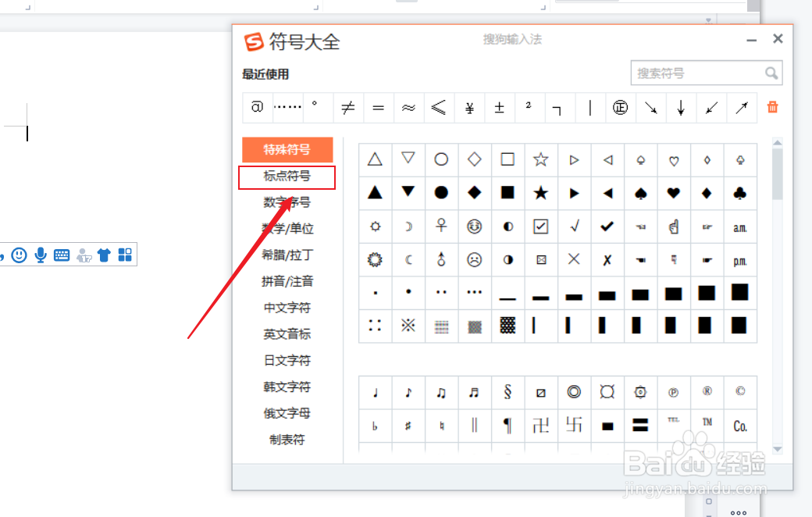This screenshot has height=517, width=812.
Task: Insert the sharp ♯ music symbol
Action: pos(408,426)
